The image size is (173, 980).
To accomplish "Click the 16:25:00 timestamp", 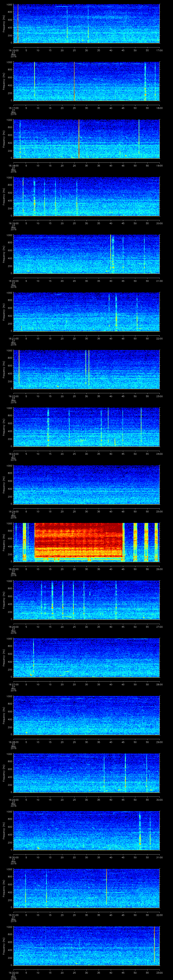I will coord(14,569).
